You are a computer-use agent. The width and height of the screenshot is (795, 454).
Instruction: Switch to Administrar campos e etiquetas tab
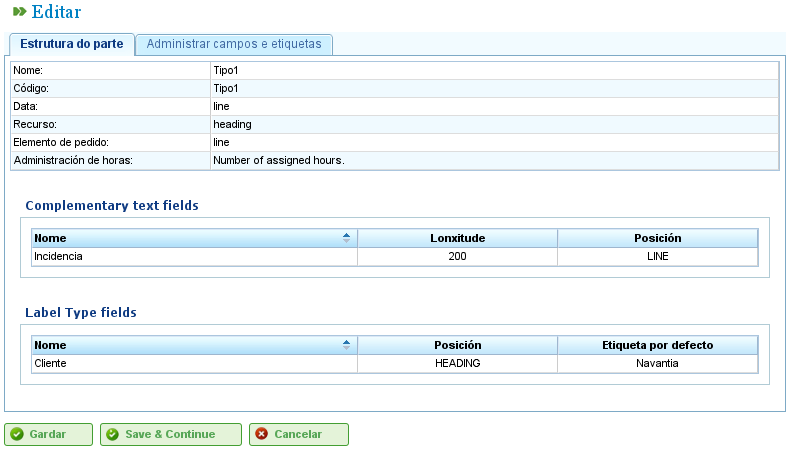point(234,45)
